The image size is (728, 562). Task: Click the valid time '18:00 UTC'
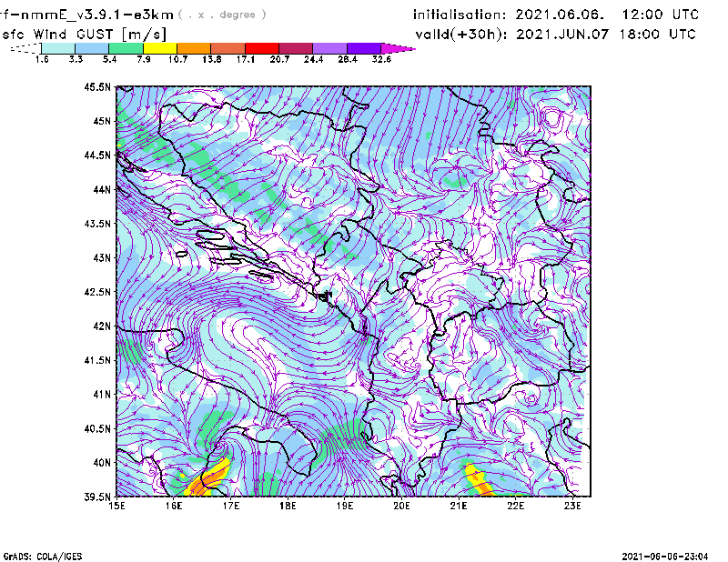pyautogui.click(x=657, y=35)
